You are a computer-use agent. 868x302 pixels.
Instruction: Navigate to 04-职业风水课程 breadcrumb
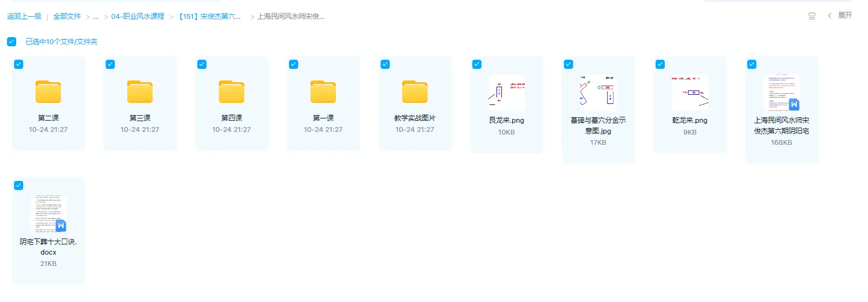pos(137,16)
